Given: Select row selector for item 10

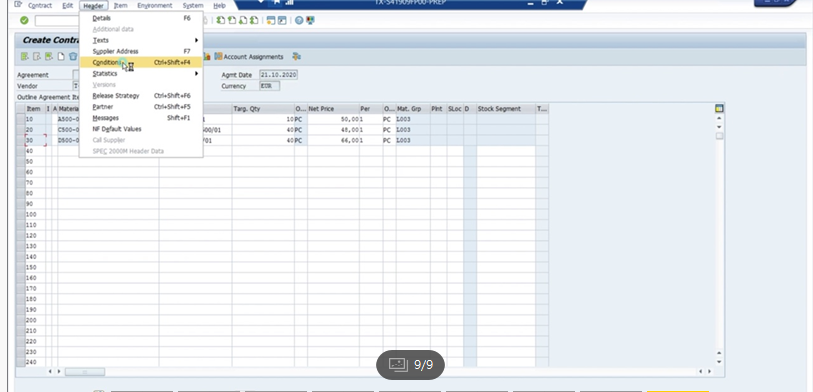Looking at the screenshot, I should 20,119.
